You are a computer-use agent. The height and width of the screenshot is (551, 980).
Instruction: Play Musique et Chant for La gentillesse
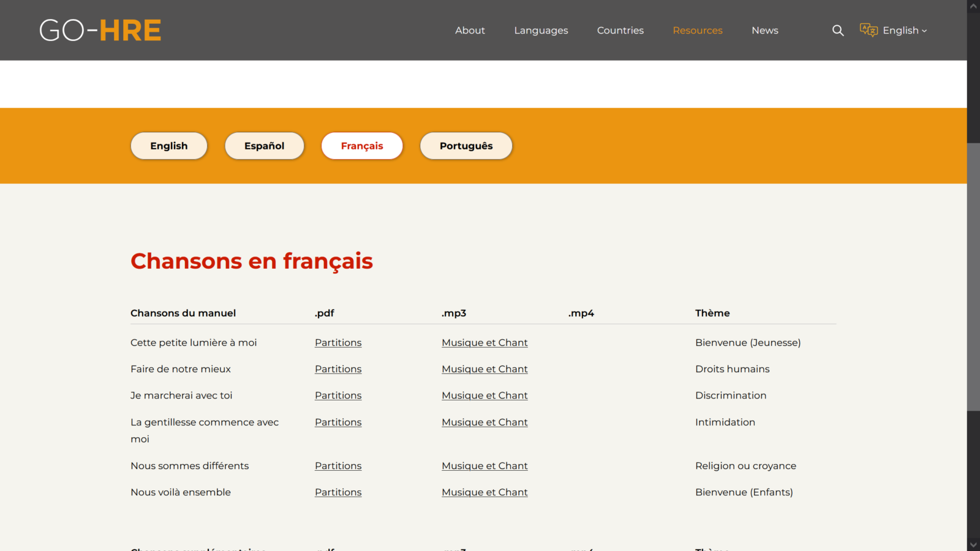click(x=484, y=422)
